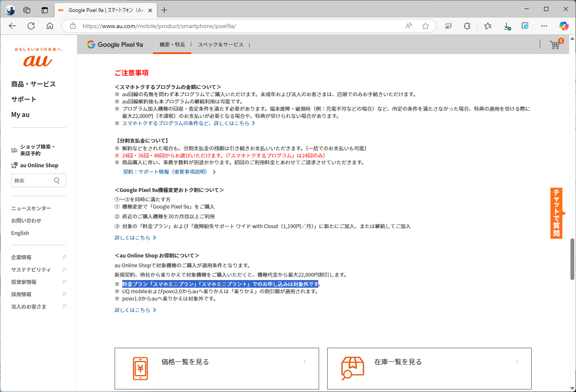Add page to favorites star icon

(425, 26)
